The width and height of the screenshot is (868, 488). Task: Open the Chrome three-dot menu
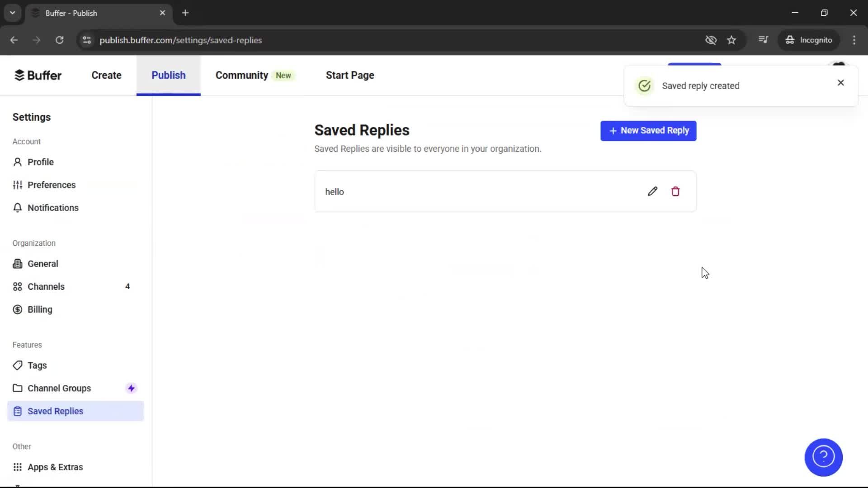tap(854, 40)
